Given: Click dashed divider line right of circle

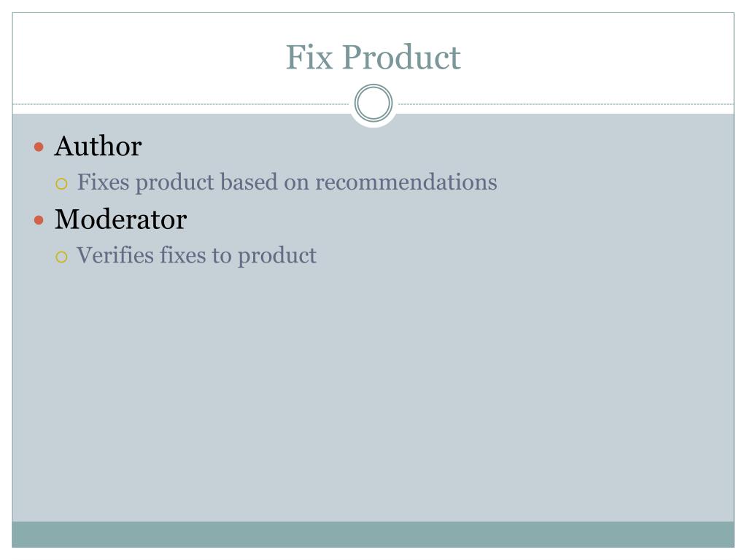Looking at the screenshot, I should 566,104.
